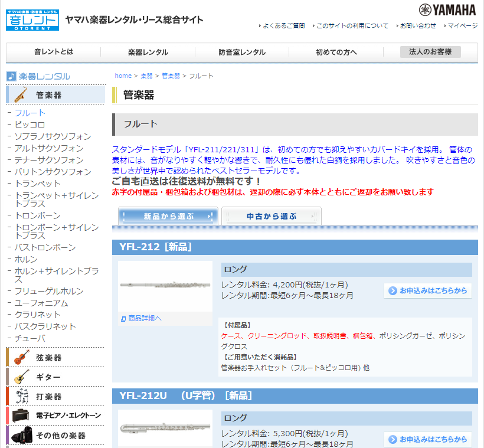Open 初めての方へ in the nav bar
Screen dimensions: 484x448
[x=336, y=52]
